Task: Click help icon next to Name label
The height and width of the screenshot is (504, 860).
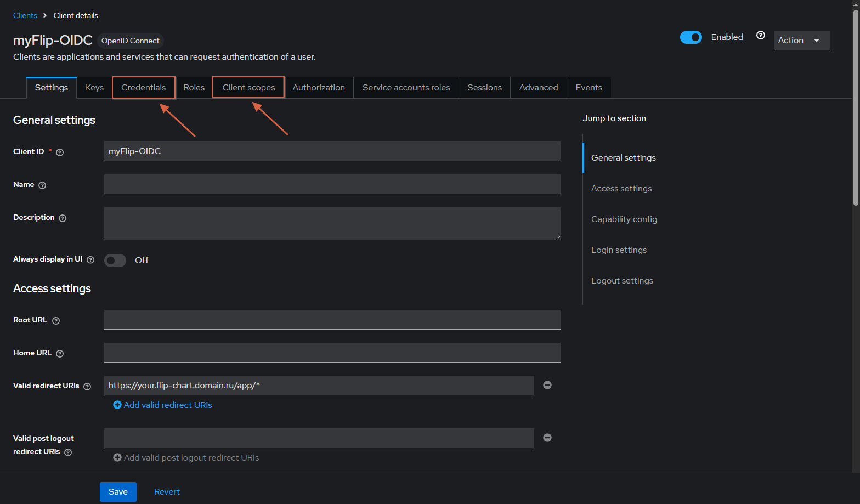Action: [42, 185]
